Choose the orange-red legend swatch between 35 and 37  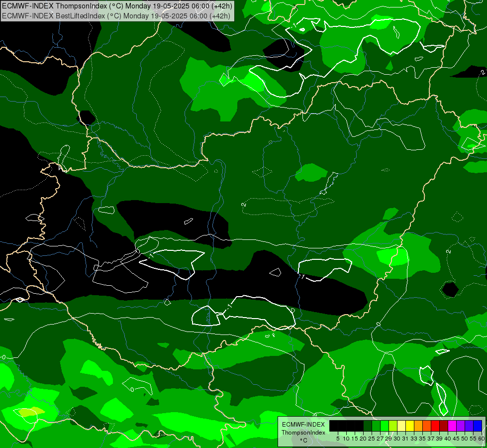(x=427, y=426)
